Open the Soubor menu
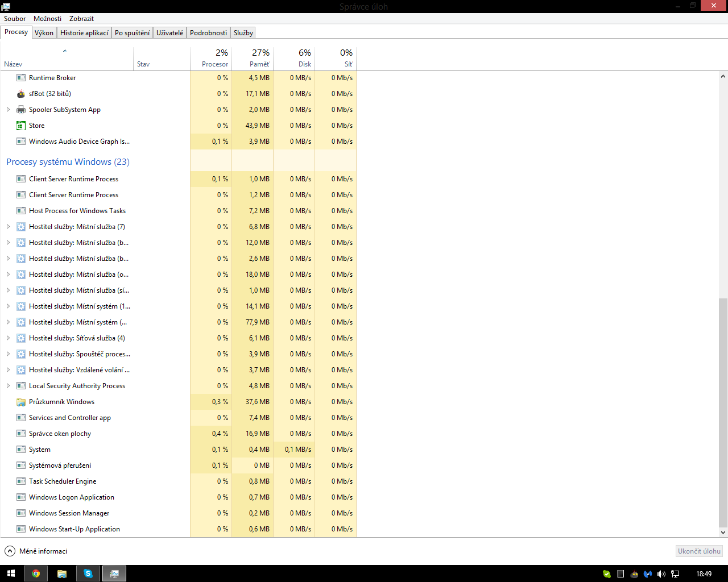This screenshot has height=582, width=728. coord(15,19)
